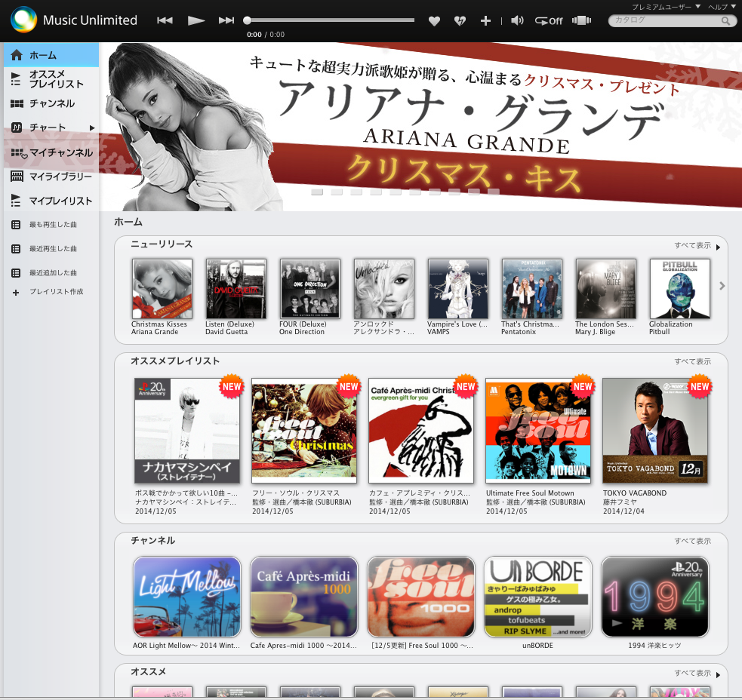This screenshot has height=700, width=742.
Task: Open AOR Light Mellow channel
Action: point(187,597)
